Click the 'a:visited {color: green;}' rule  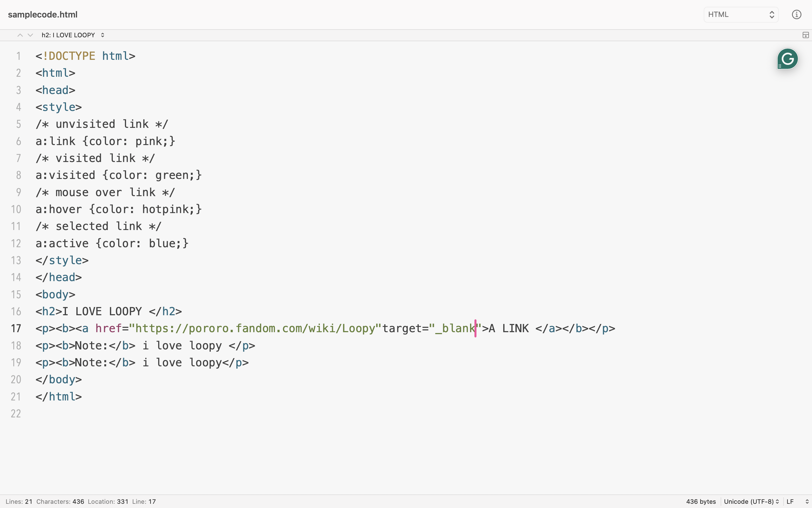click(x=119, y=175)
